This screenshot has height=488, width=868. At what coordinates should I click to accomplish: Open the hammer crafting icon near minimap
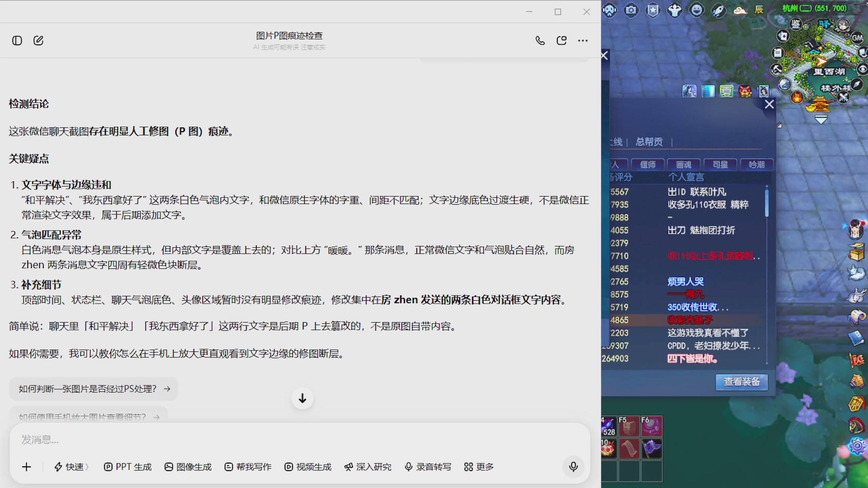tap(776, 70)
